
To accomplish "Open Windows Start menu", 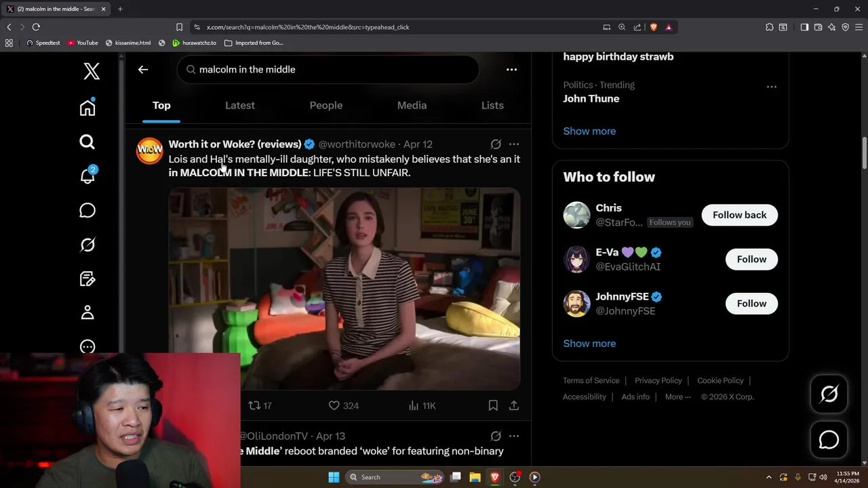I will 334,477.
